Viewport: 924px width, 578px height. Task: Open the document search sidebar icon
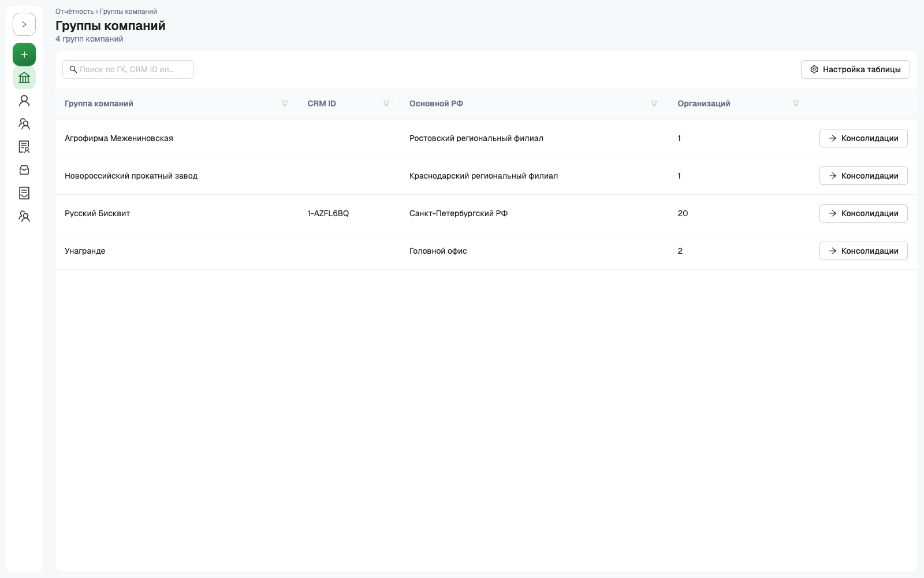point(24,147)
